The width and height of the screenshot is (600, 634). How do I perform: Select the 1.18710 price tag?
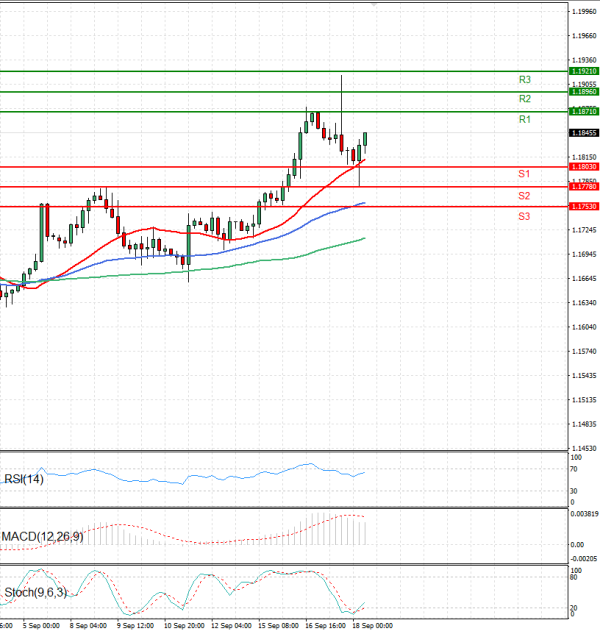click(583, 111)
